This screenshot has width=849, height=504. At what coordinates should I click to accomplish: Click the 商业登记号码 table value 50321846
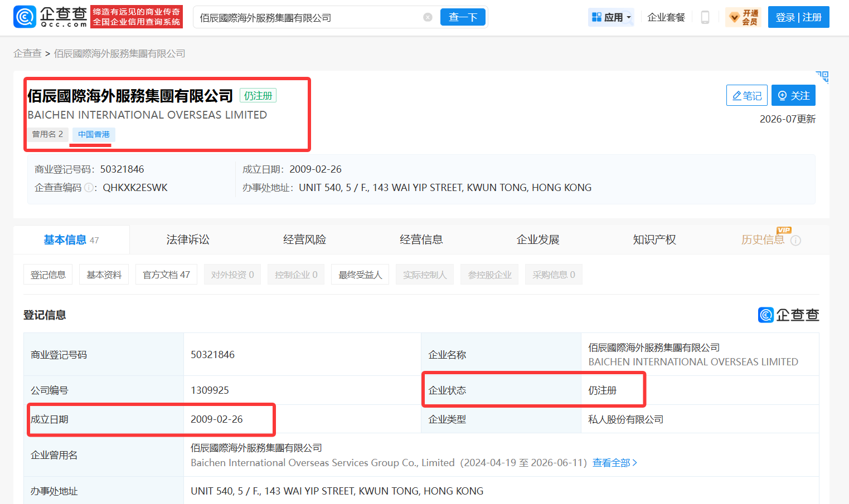pos(212,355)
